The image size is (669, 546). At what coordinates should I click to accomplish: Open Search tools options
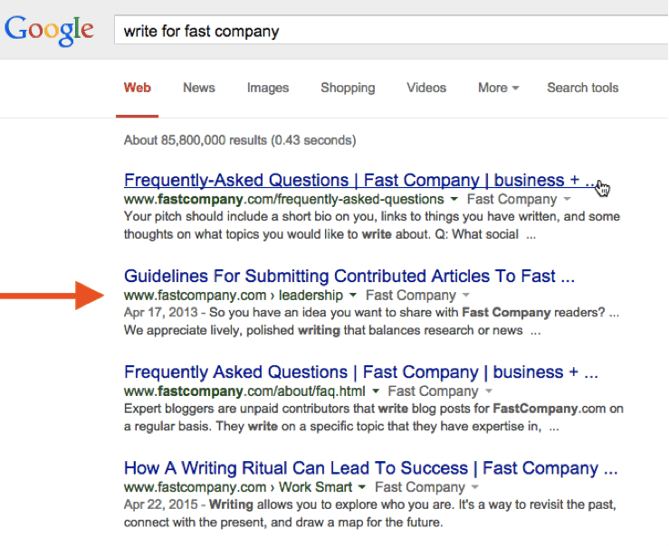[583, 88]
